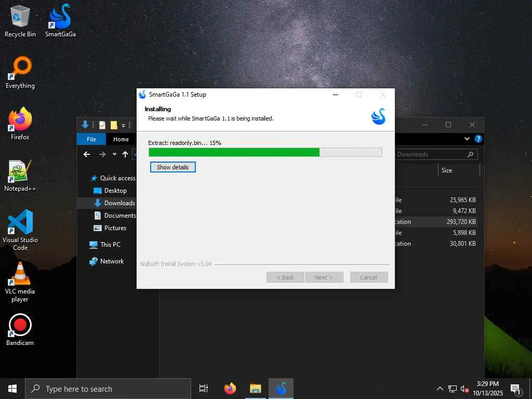Viewport: 532px width, 399px height.
Task: Select Pictures in navigation pane
Action: [110, 228]
